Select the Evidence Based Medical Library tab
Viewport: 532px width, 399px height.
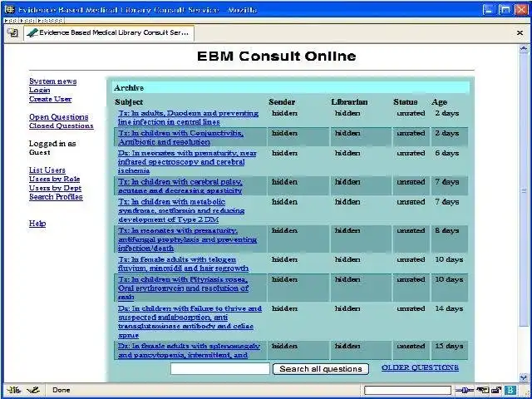coord(109,33)
